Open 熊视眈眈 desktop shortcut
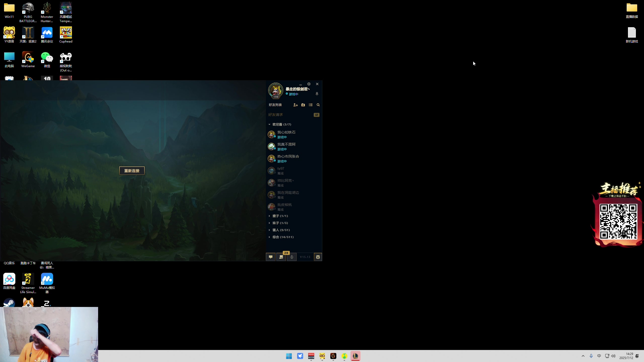This screenshot has width=644, height=362. point(66,62)
